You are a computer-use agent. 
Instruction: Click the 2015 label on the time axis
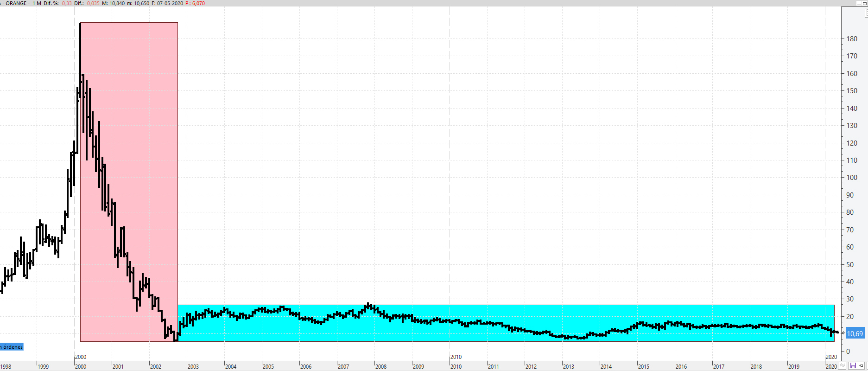644,366
